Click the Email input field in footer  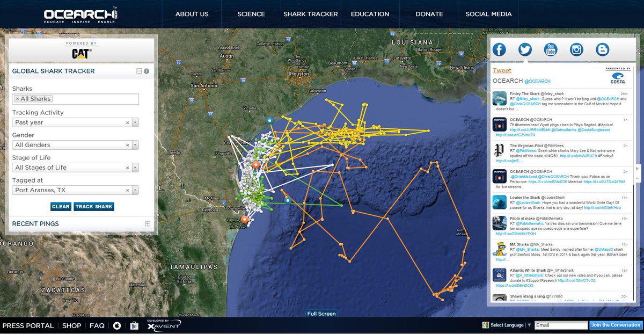coord(561,325)
